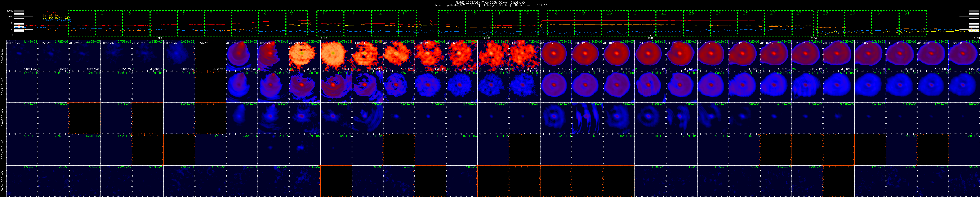980x197 pixels.
Task: Click the 25.0-50.0 keV row label
Action: pyautogui.click(x=3, y=149)
